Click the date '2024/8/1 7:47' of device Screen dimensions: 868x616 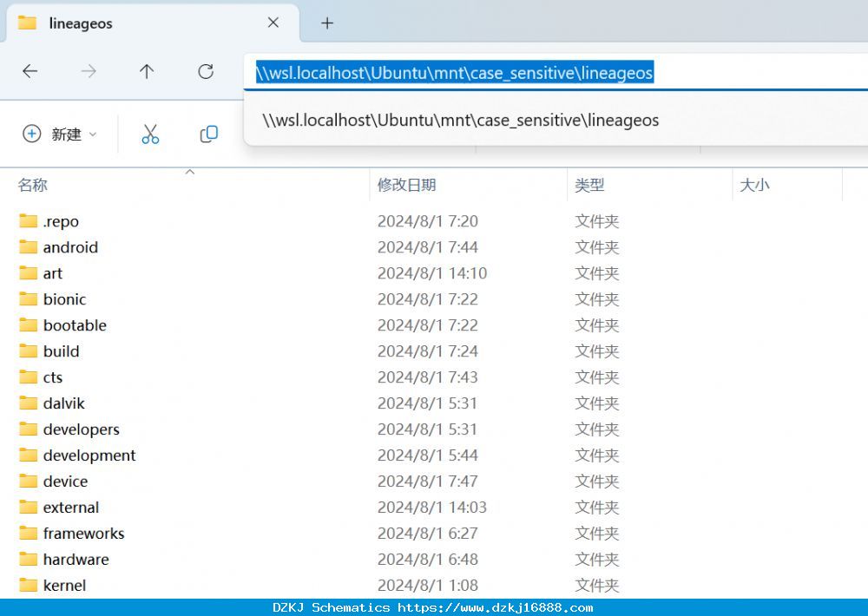coord(427,481)
